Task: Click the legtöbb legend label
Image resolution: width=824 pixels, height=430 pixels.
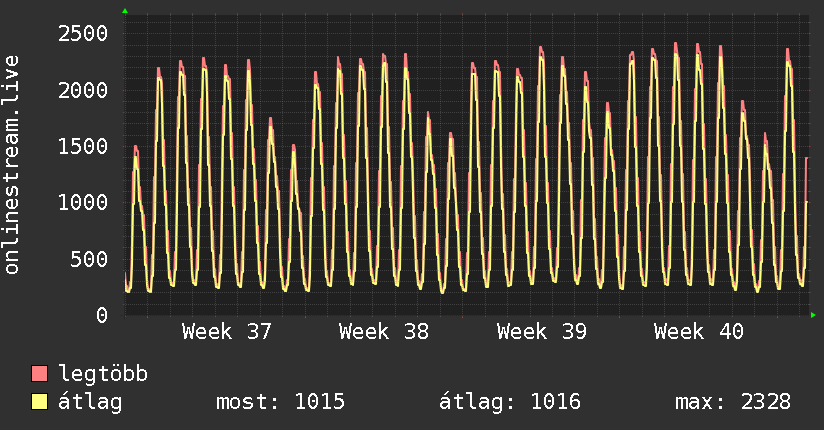Action: click(x=103, y=374)
